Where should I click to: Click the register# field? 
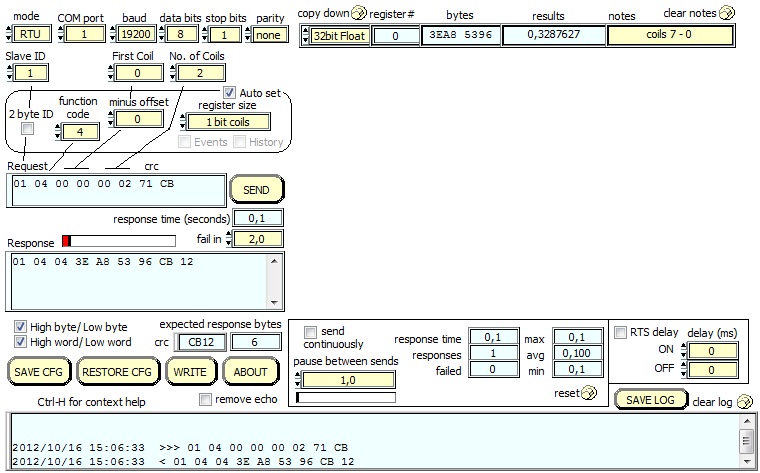(x=395, y=36)
